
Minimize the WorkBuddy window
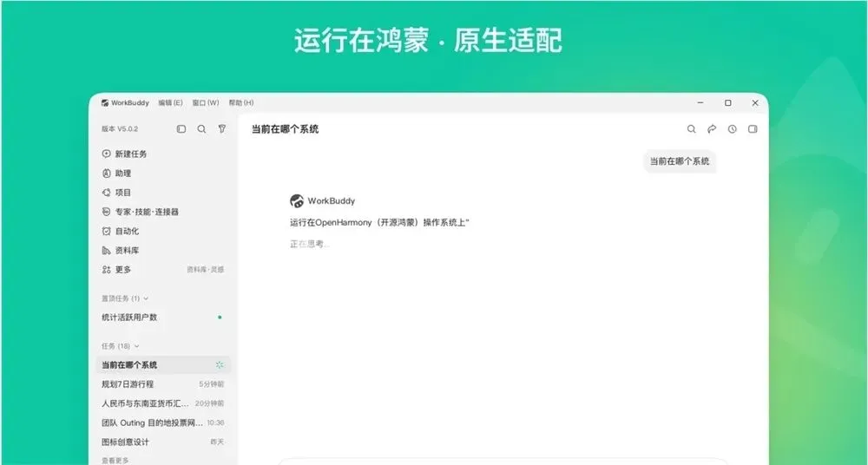pos(700,103)
